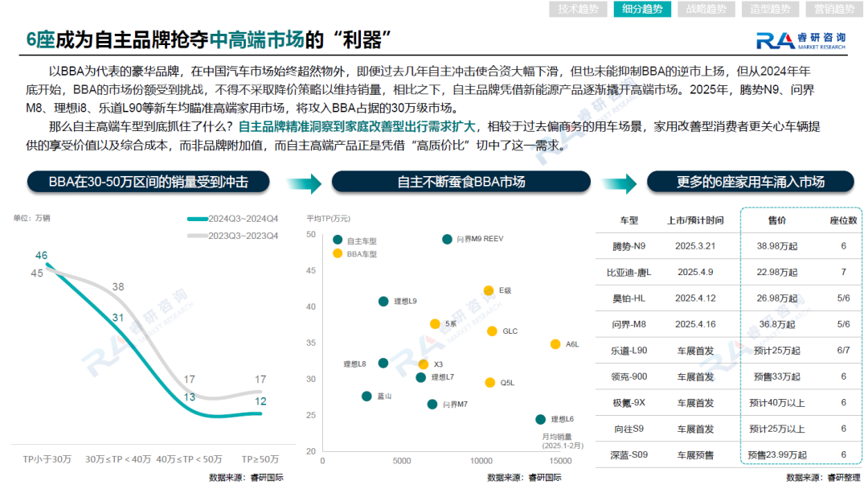Click the 领克-900 table cell
The width and height of the screenshot is (868, 485).
coord(628,377)
